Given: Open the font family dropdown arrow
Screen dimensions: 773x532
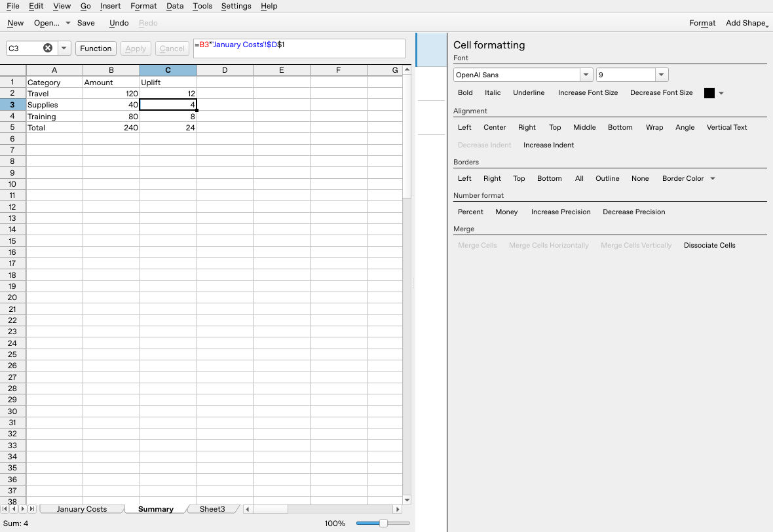Looking at the screenshot, I should coord(586,75).
